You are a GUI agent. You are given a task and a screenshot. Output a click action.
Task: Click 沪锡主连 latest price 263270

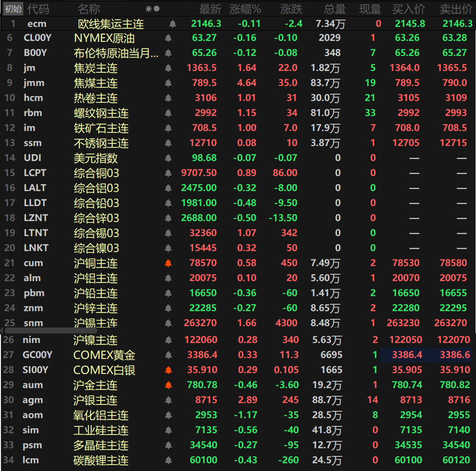pos(200,323)
